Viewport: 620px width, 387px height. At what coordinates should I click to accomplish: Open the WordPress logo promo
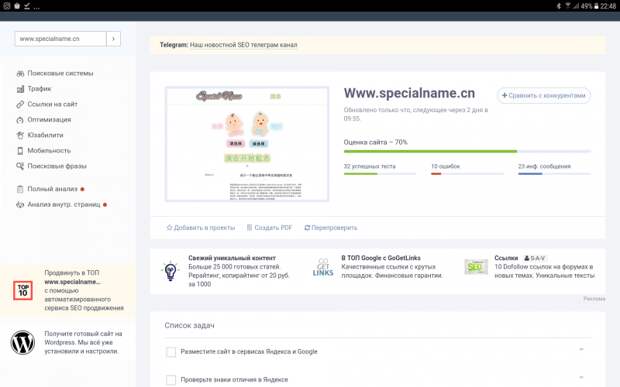[23, 342]
